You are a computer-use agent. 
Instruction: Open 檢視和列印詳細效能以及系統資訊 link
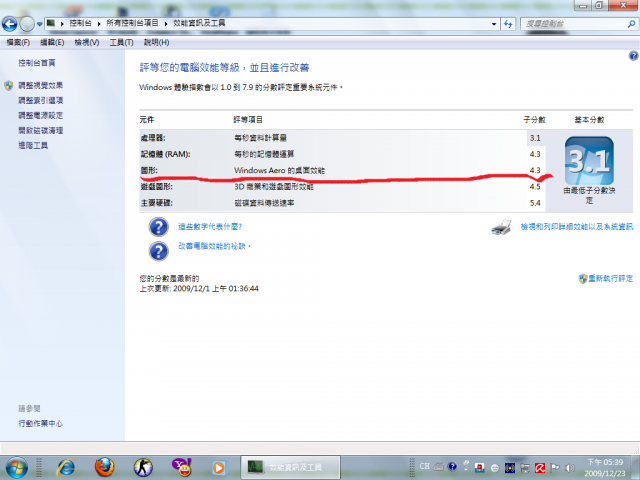[577, 227]
